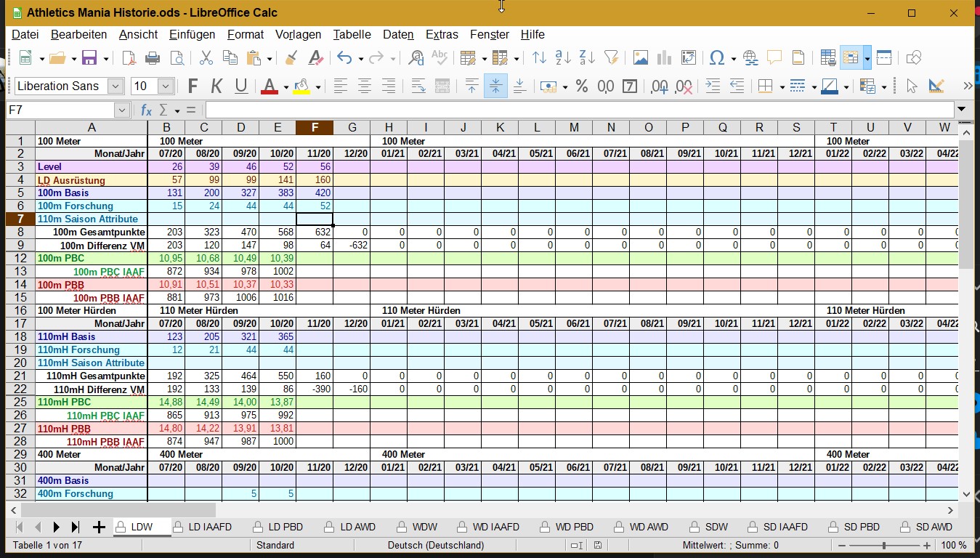Remove a decimal place from the number format
Image resolution: width=980 pixels, height=558 pixels.
coord(684,86)
